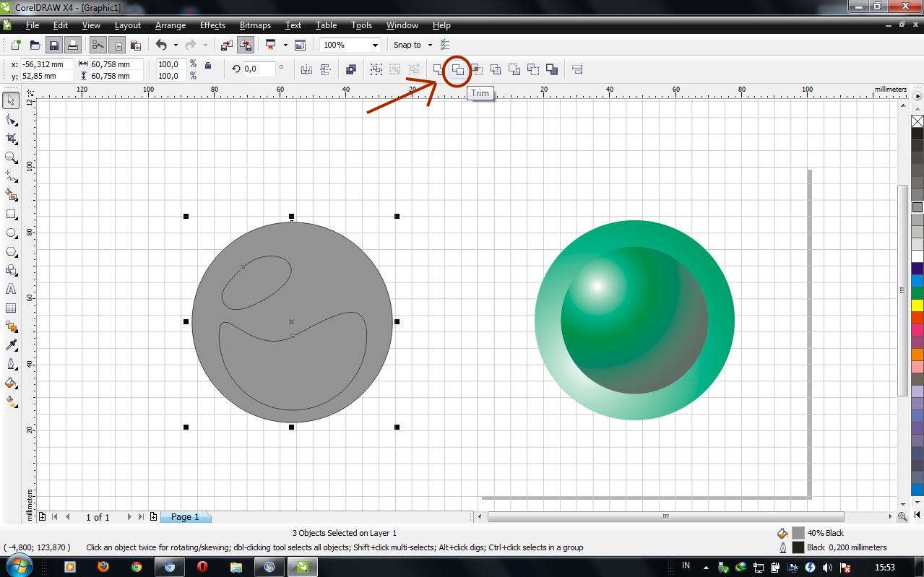Click the New document icon
This screenshot has width=924, height=577.
[x=16, y=45]
